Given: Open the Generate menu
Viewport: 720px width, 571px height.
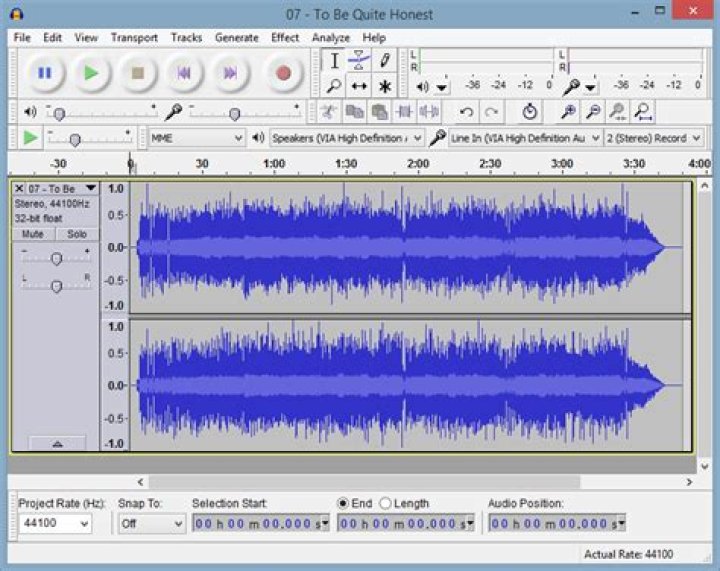Looking at the screenshot, I should (236, 38).
